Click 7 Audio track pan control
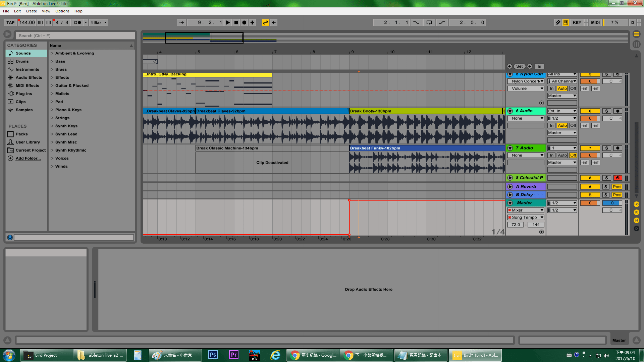 (x=612, y=155)
